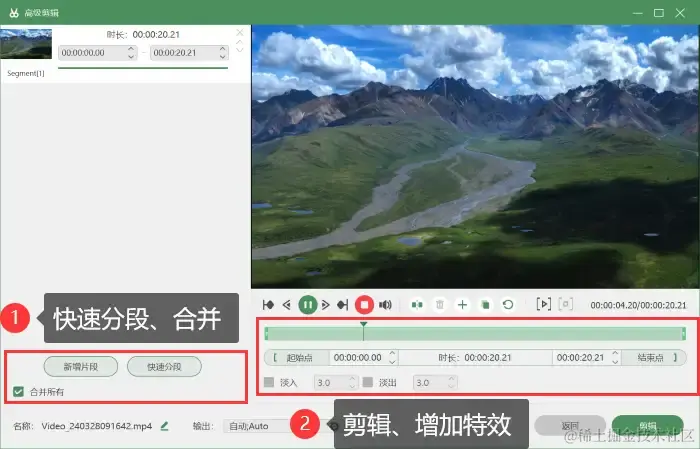Split the segment at the playhead
The image size is (700, 449).
tap(417, 305)
